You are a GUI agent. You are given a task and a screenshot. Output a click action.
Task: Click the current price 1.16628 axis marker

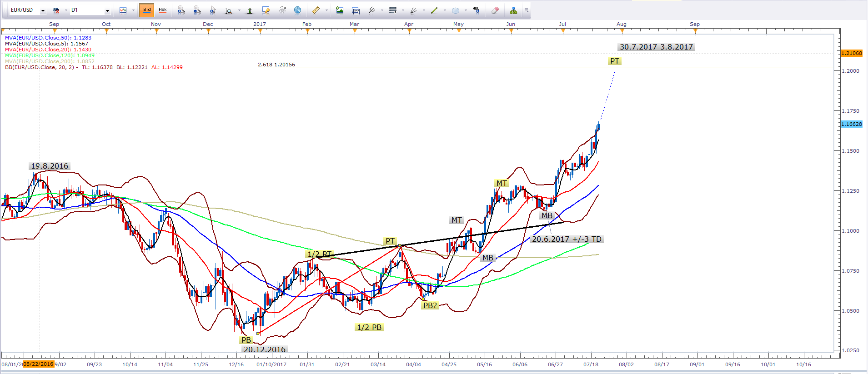point(851,124)
